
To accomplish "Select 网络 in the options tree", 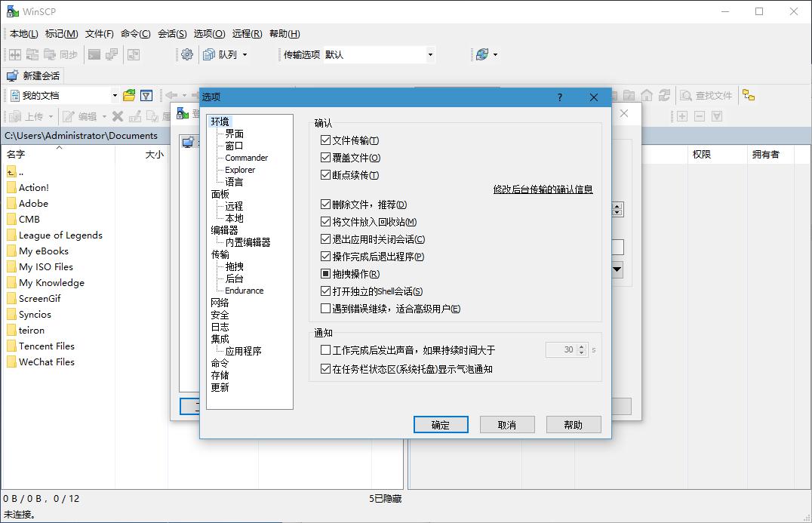I will coord(220,303).
